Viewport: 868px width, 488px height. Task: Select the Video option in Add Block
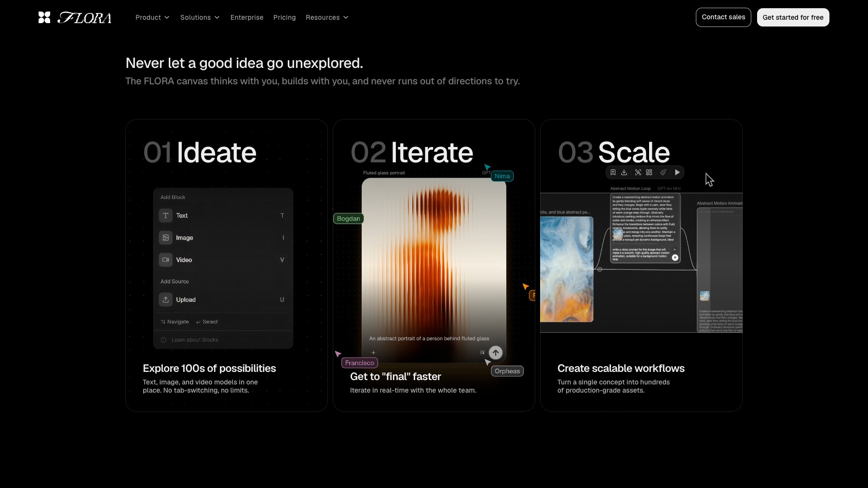click(x=223, y=260)
